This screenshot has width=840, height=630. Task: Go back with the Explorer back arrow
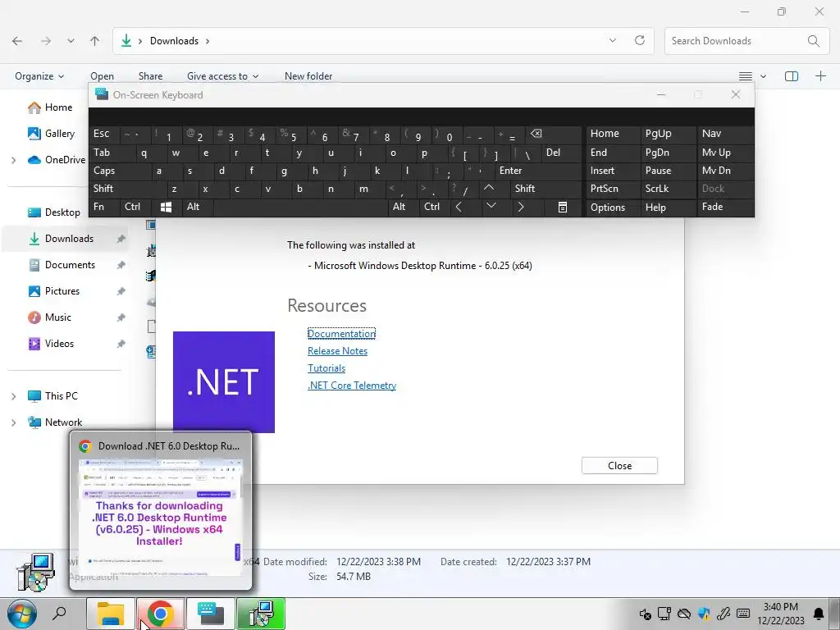[17, 41]
